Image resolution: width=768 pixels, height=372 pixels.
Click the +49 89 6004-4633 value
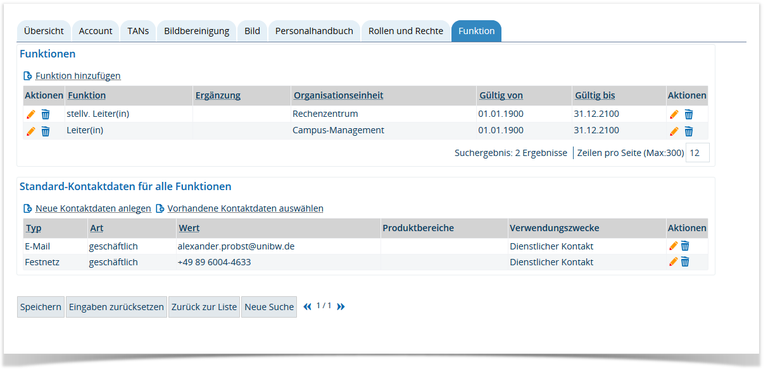pos(215,262)
